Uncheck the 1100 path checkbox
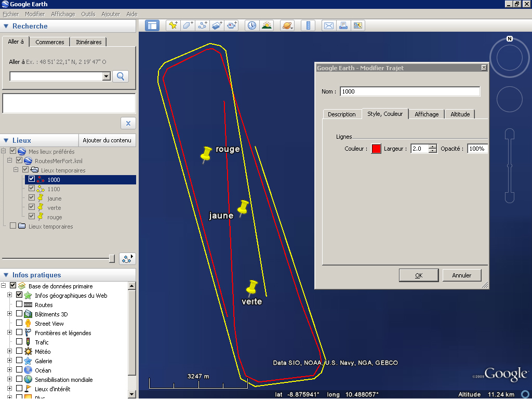The width and height of the screenshot is (532, 399). click(32, 188)
